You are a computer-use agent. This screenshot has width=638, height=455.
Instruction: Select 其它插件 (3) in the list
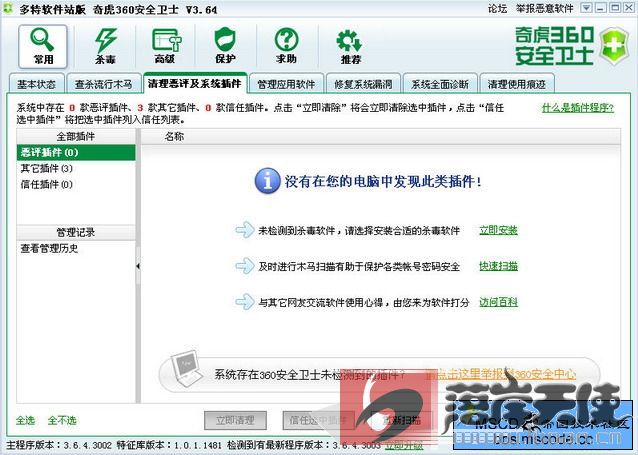(76, 168)
